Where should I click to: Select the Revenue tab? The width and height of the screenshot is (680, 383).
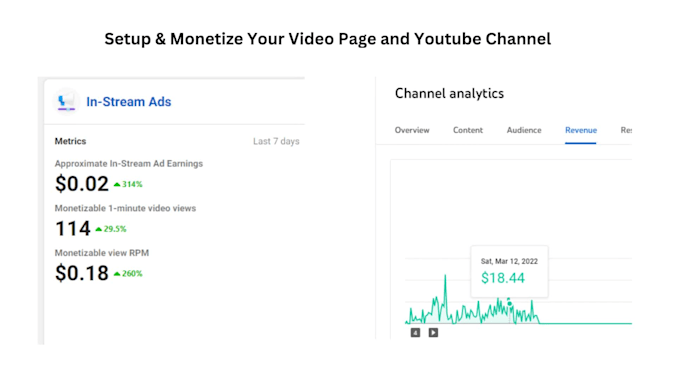tap(581, 130)
